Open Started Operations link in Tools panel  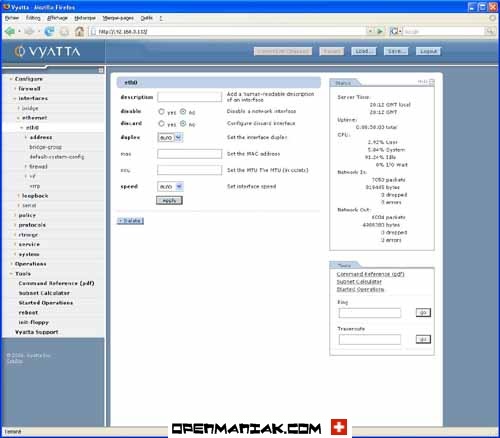tap(360, 289)
